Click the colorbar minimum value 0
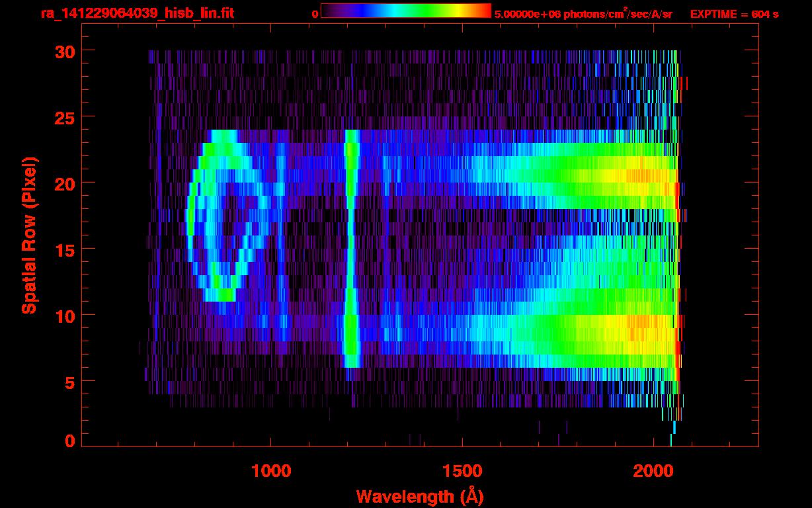This screenshot has width=812, height=508. point(315,14)
